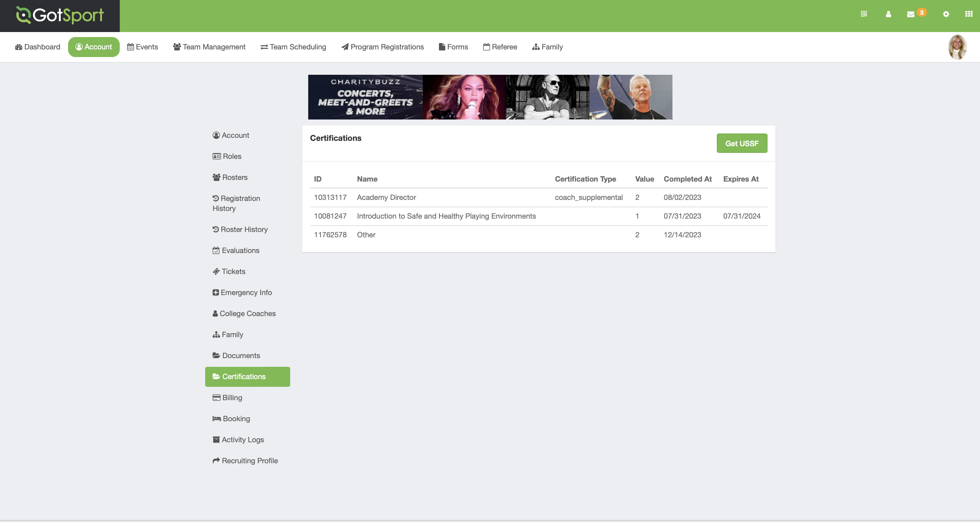Click the Expires At column header
The height and width of the screenshot is (522, 980).
741,179
